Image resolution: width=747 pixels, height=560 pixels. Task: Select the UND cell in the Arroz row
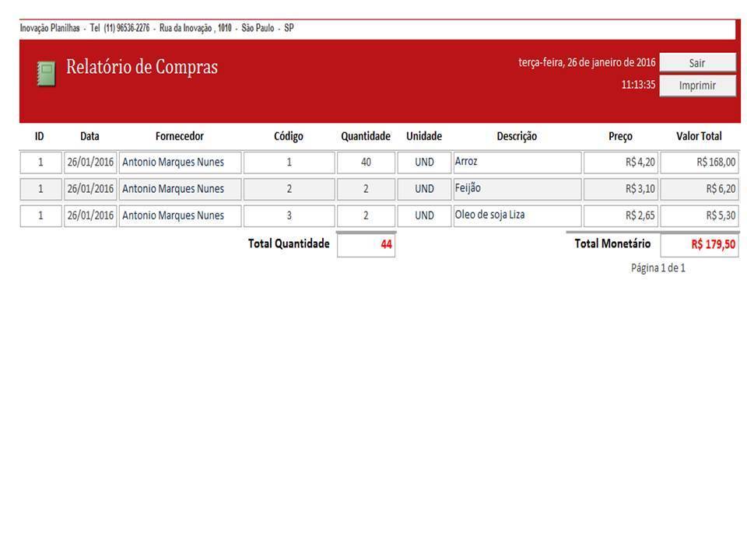pos(425,163)
